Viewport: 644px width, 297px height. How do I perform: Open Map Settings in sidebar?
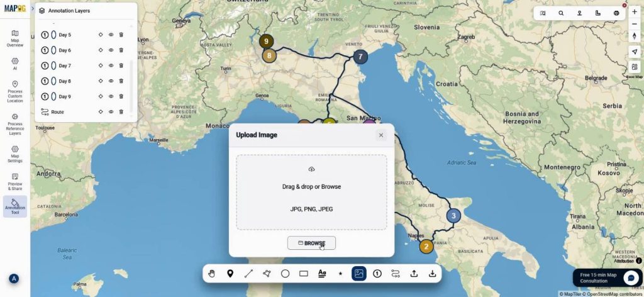[15, 154]
